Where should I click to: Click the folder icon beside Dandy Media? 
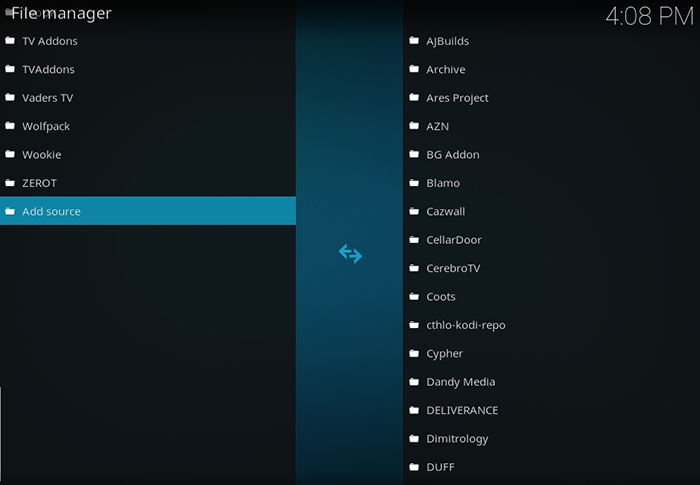coord(414,382)
